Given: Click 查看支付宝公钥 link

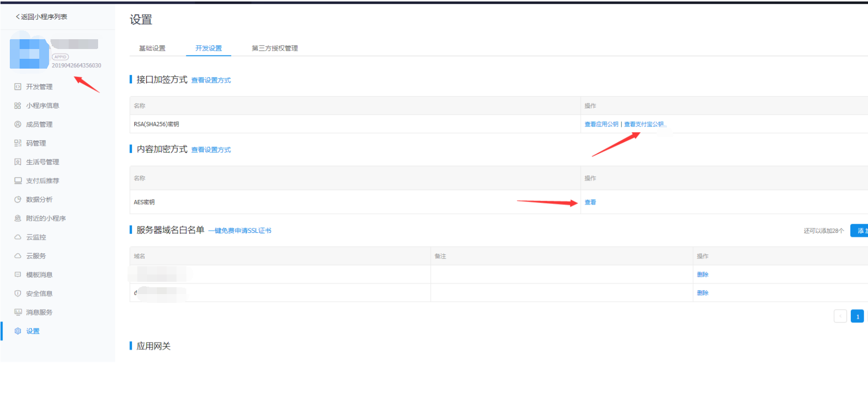Looking at the screenshot, I should 643,124.
